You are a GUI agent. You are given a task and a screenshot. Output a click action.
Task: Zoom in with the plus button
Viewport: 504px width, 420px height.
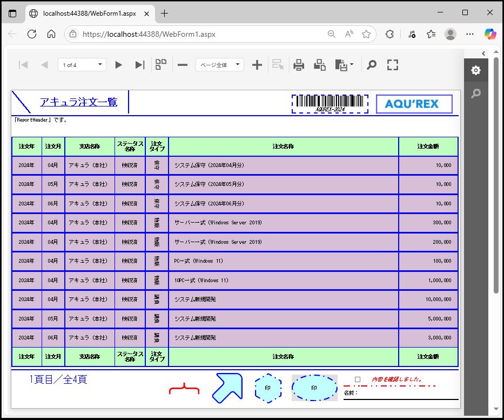pos(257,65)
